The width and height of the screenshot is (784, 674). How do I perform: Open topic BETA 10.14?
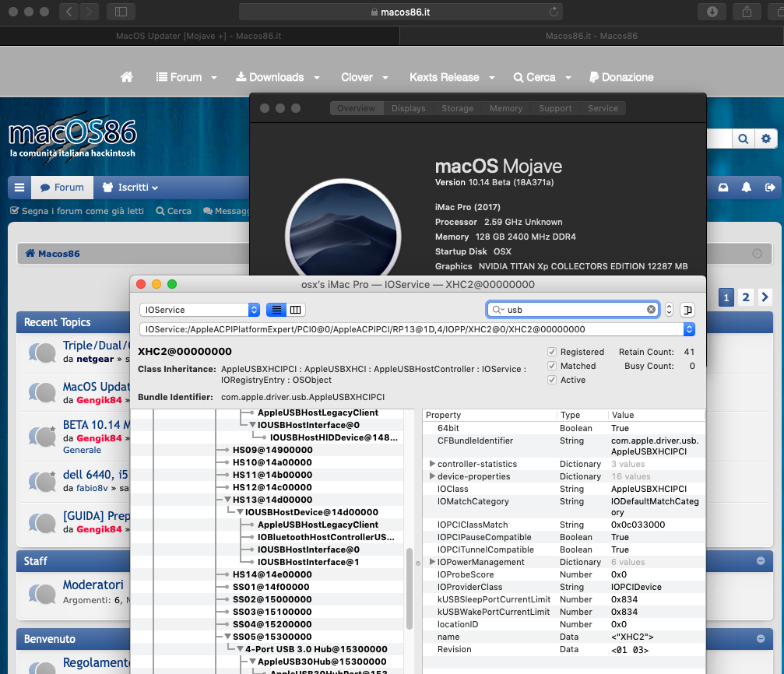coord(96,424)
